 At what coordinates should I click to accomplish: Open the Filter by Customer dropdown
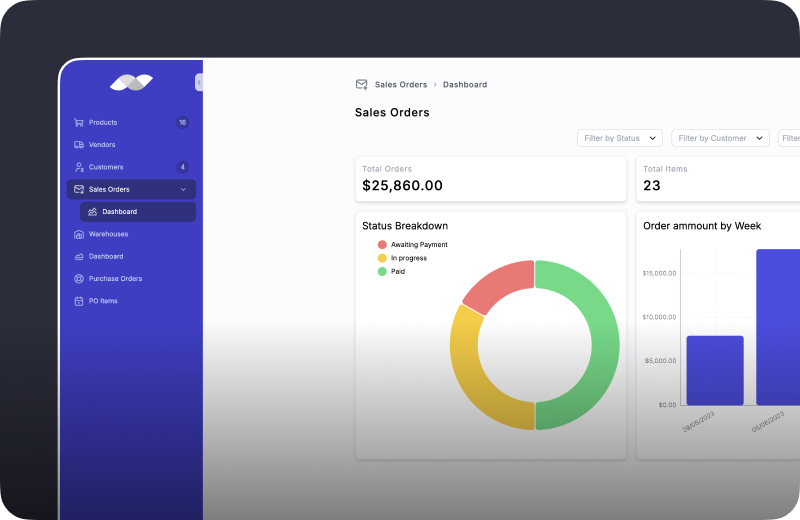pos(720,138)
